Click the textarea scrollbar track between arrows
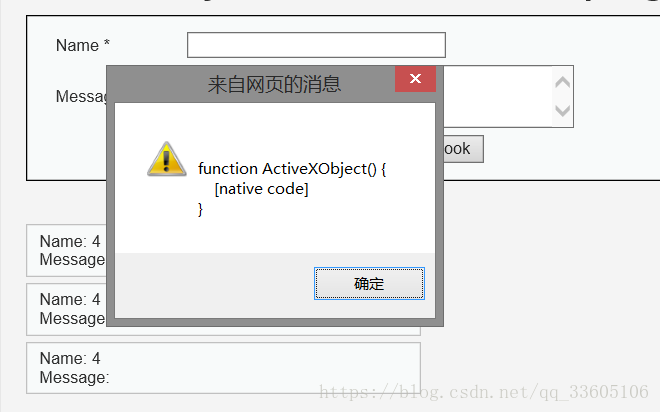Screen dimensions: 660x412 click(x=562, y=97)
